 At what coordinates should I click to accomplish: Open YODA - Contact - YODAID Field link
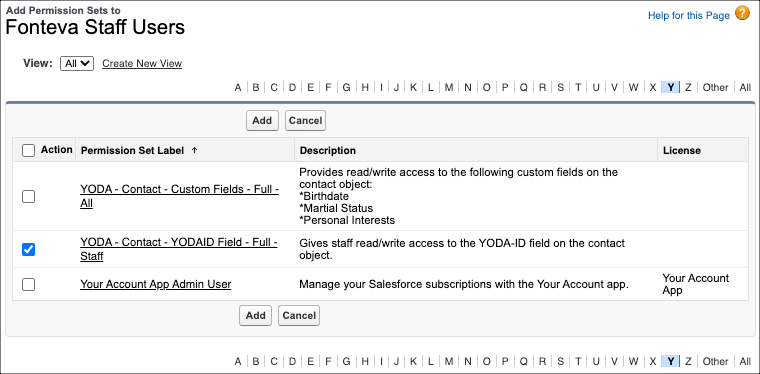coord(179,249)
